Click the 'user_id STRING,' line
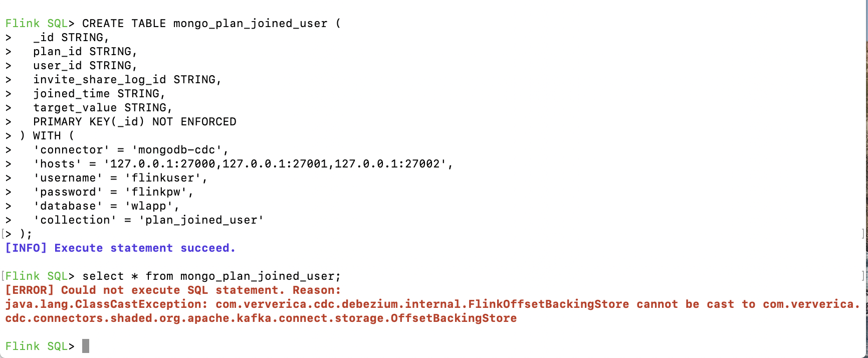 coord(85,66)
